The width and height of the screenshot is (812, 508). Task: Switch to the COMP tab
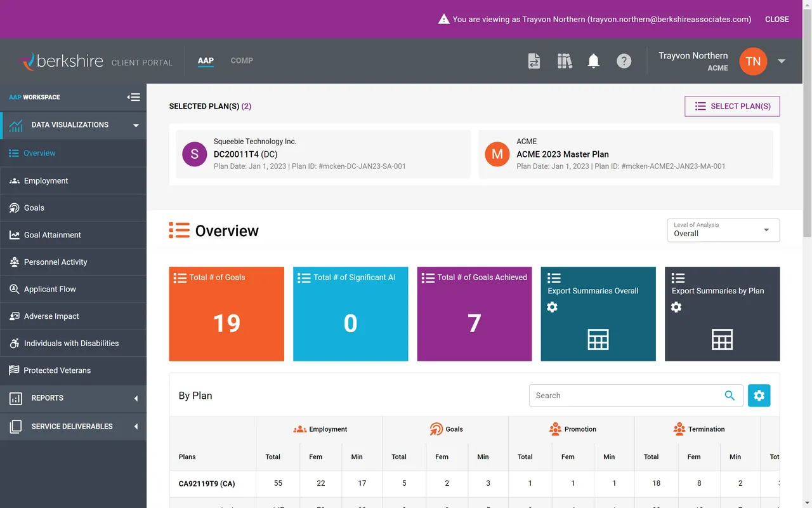[242, 60]
